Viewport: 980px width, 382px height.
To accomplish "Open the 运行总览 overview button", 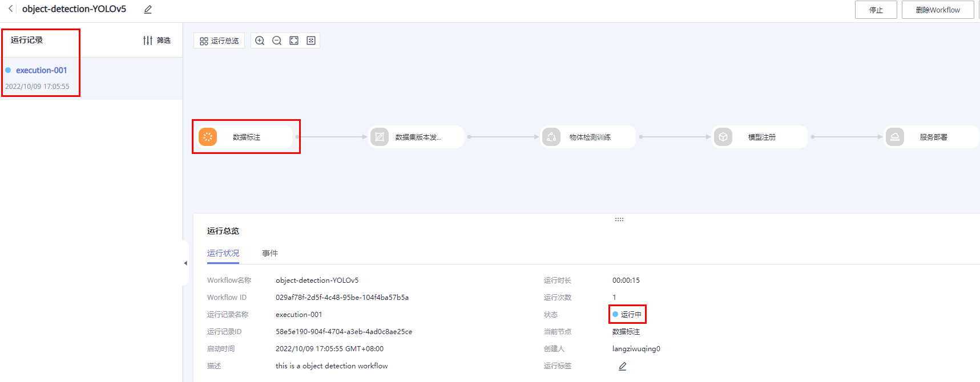I will tap(219, 40).
